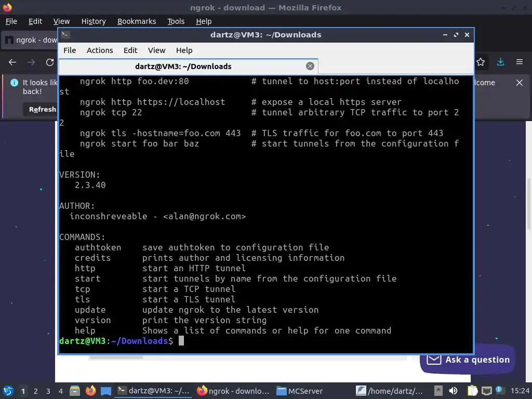Select the dartz@VM3: ~/Downloads terminal tab
Image resolution: width=532 pixels, height=399 pixels.
pos(188,66)
